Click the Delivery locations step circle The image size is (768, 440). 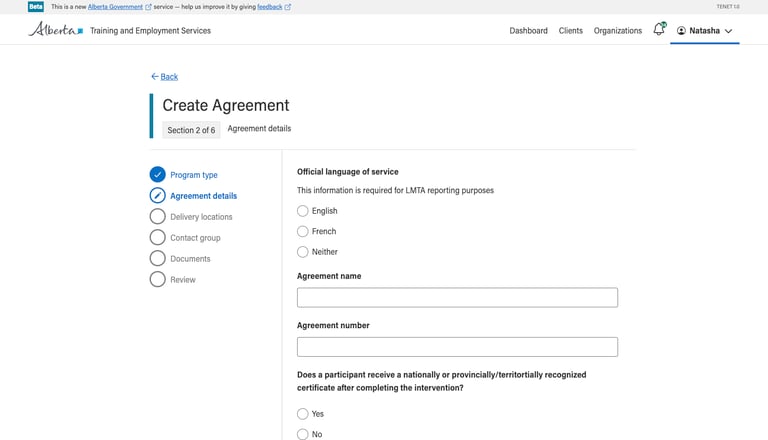tap(157, 217)
